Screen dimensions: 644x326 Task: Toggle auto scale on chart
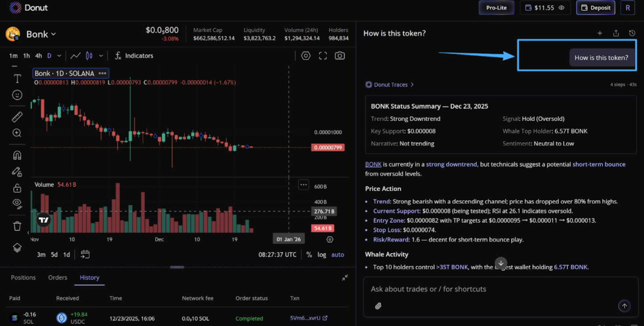[x=338, y=255]
